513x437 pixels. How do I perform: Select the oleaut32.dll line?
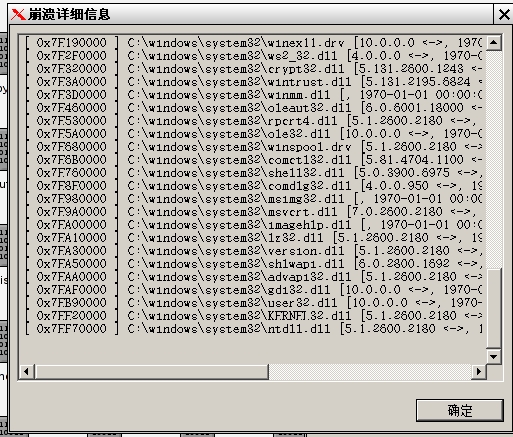pos(253,108)
